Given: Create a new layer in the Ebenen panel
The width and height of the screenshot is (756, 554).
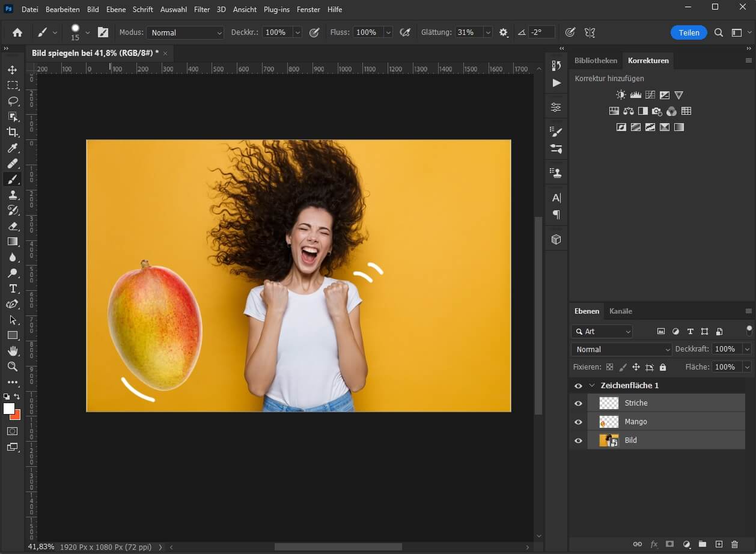Looking at the screenshot, I should [719, 543].
